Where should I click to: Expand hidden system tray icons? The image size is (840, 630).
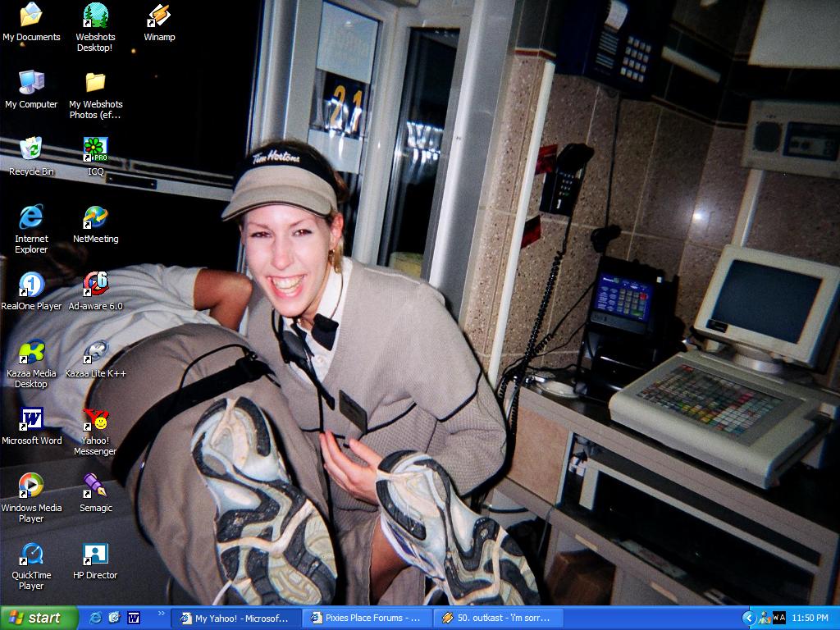[748, 618]
